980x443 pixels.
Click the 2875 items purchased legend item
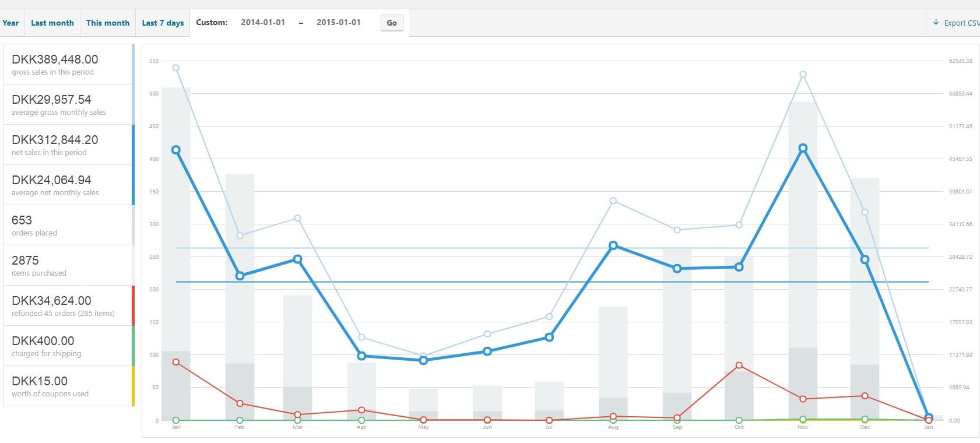coord(68,265)
